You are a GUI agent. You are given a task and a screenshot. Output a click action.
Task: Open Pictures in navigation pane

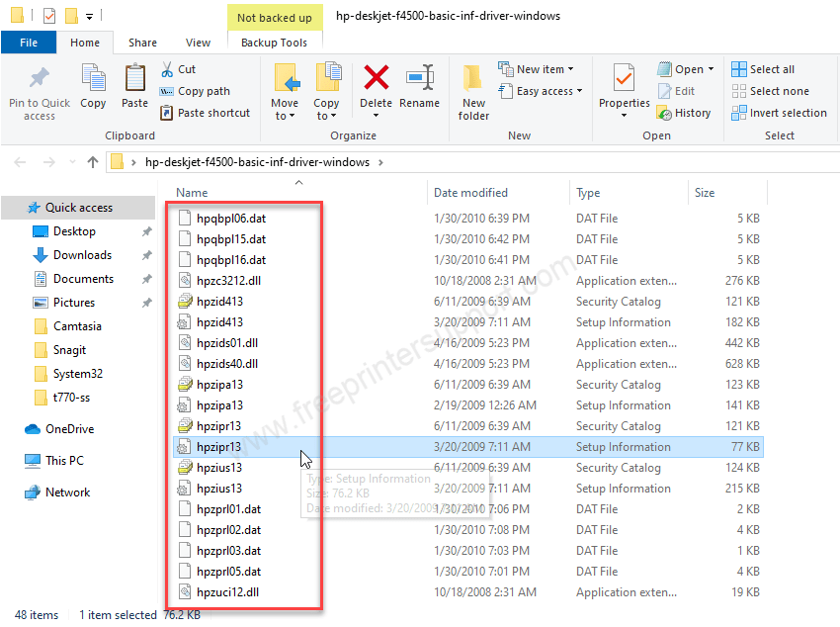(x=74, y=303)
